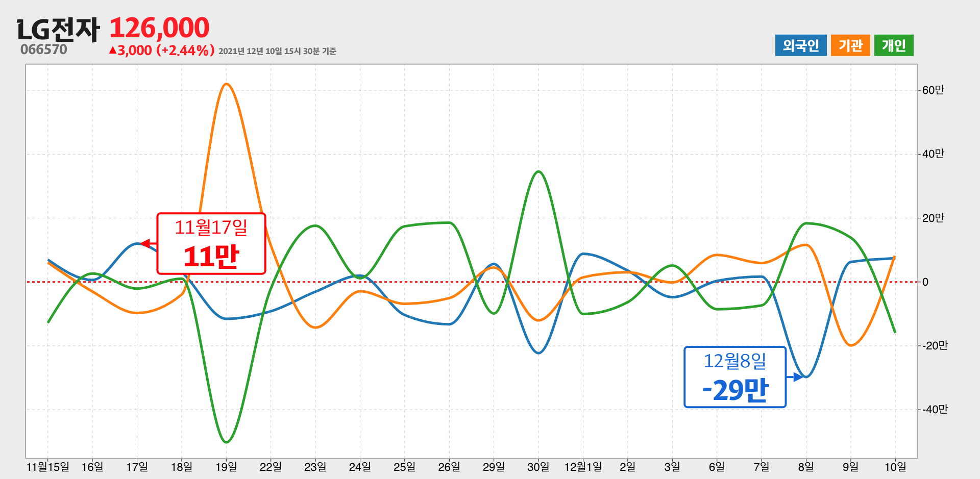Screen dimensions: 980x479
Task: Click the 9일 x-axis date label
Action: coord(850,467)
